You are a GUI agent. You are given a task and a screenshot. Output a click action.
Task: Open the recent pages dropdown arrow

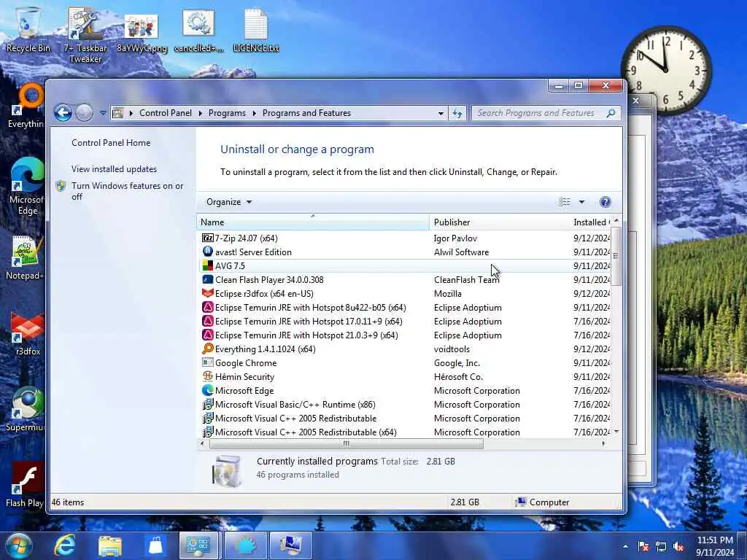[x=103, y=113]
